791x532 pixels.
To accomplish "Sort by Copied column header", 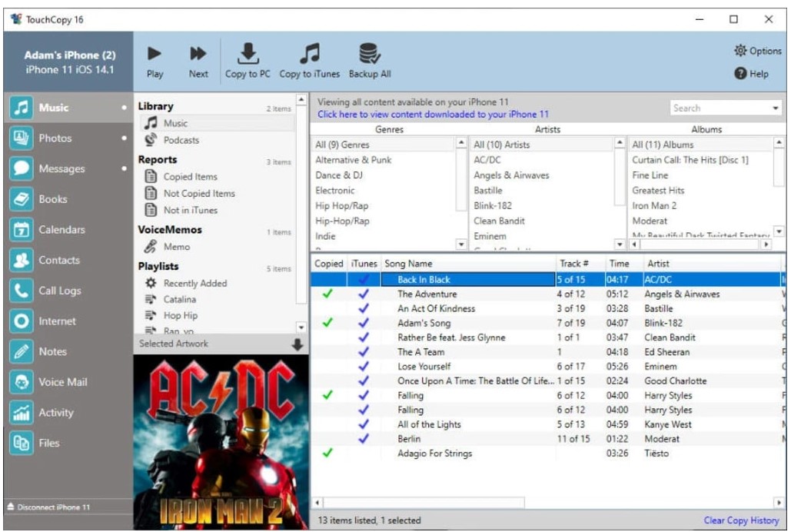I will click(328, 264).
